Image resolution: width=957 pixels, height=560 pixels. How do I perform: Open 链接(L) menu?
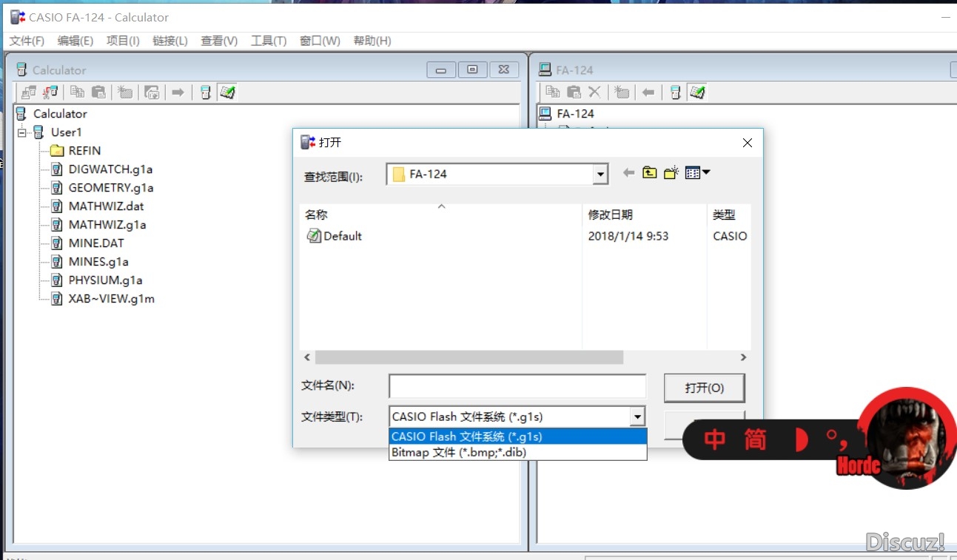pos(170,41)
